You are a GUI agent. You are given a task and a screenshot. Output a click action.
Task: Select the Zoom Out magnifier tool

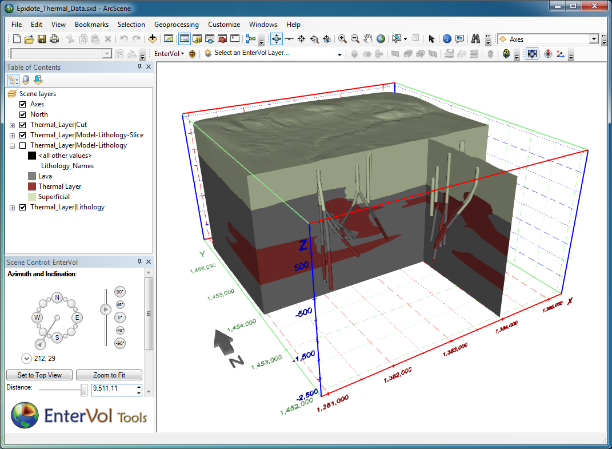(x=355, y=39)
